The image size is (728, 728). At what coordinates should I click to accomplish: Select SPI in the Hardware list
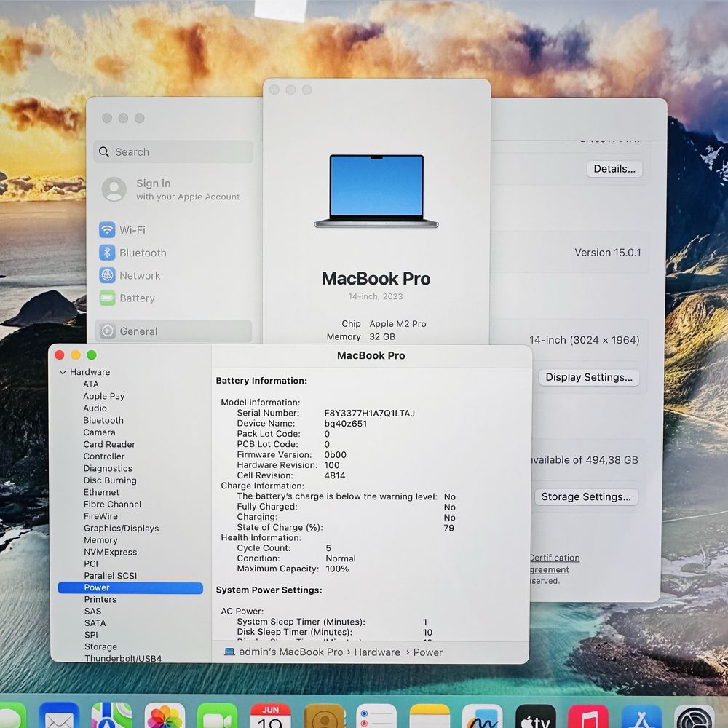91,635
